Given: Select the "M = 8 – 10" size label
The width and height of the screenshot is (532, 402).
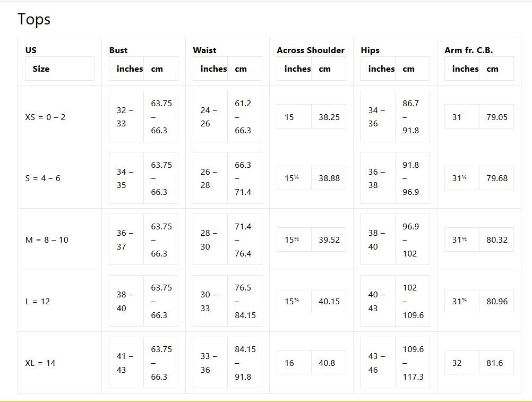Looking at the screenshot, I should pyautogui.click(x=47, y=240).
